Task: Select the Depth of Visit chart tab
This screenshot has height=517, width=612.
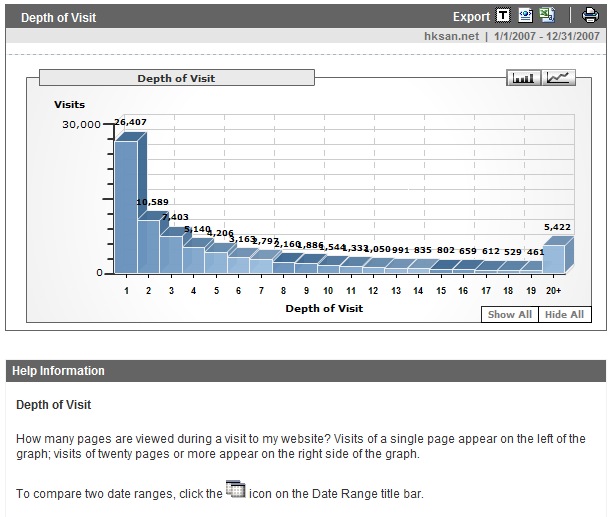Action: tap(176, 78)
